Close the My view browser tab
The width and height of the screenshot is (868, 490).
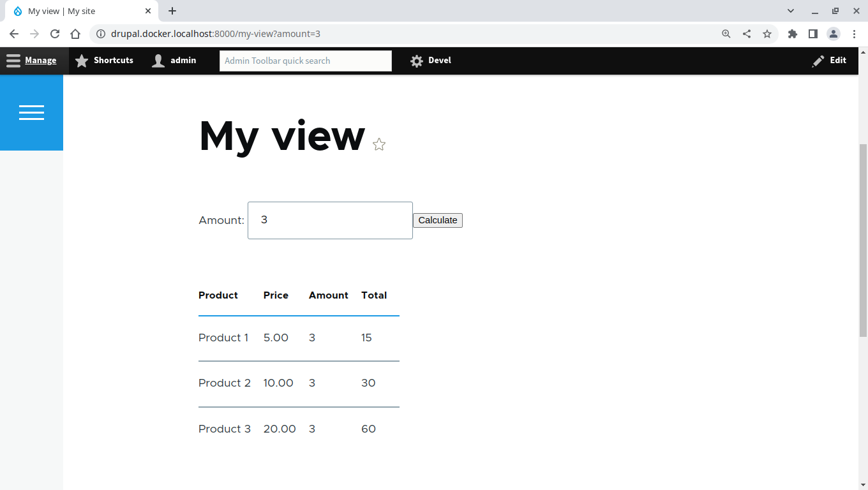tap(148, 11)
